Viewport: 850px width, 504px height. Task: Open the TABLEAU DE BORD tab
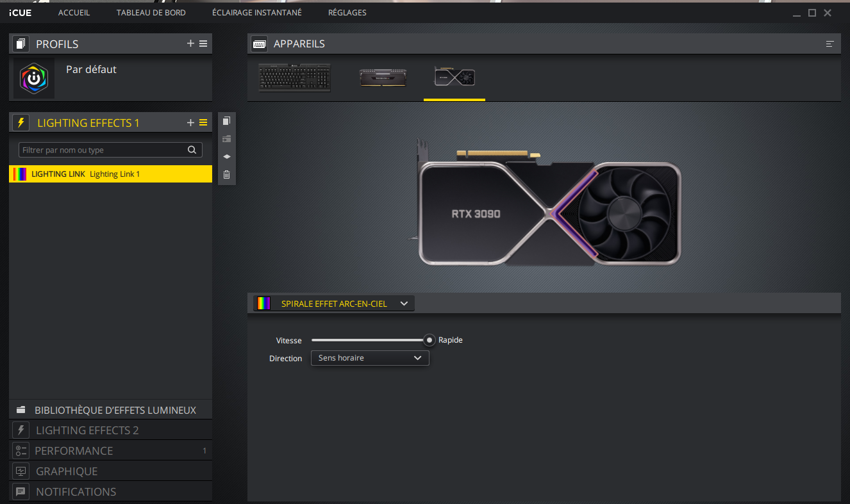tap(151, 12)
